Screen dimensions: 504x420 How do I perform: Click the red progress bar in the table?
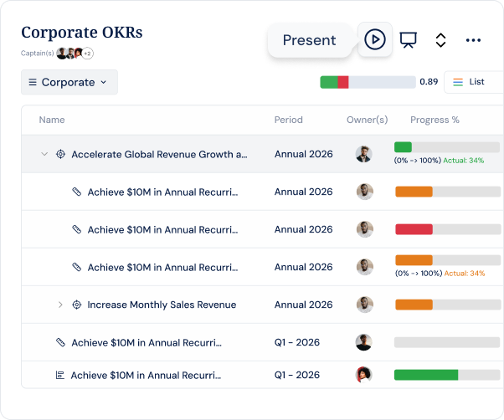[448, 229]
